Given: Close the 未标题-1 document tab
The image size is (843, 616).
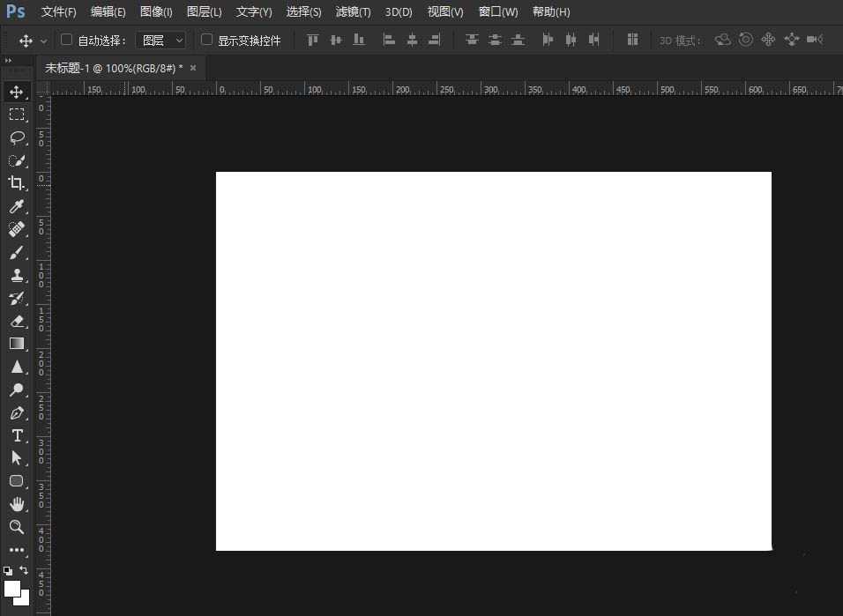Looking at the screenshot, I should (193, 68).
